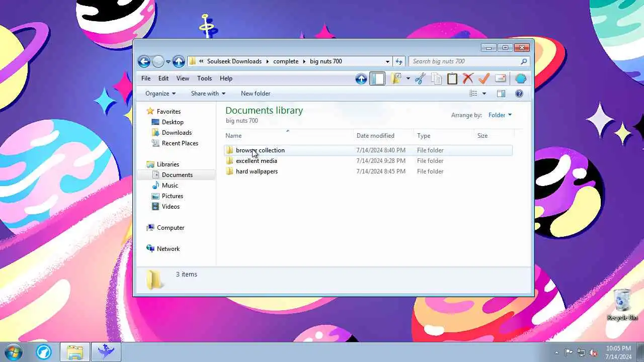Toggle the navigation pane toolbar icon

pyautogui.click(x=377, y=78)
